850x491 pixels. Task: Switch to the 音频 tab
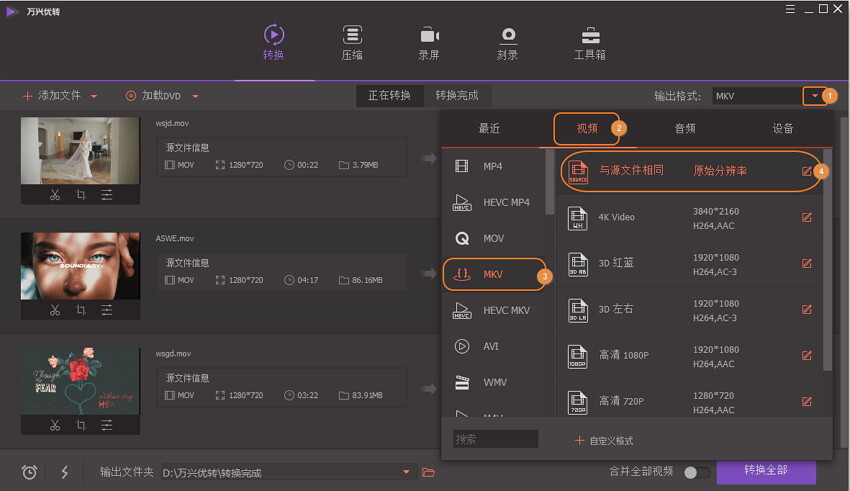pos(685,128)
